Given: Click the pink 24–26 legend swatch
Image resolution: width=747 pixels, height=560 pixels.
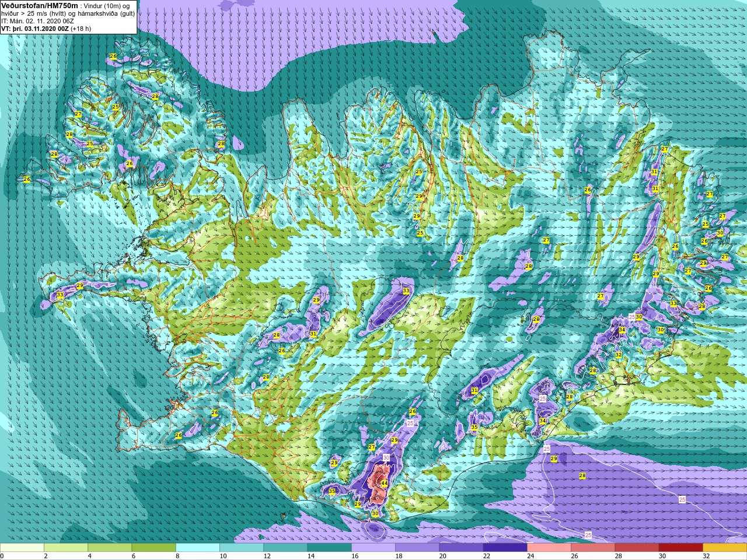Looking at the screenshot, I should pyautogui.click(x=549, y=548).
